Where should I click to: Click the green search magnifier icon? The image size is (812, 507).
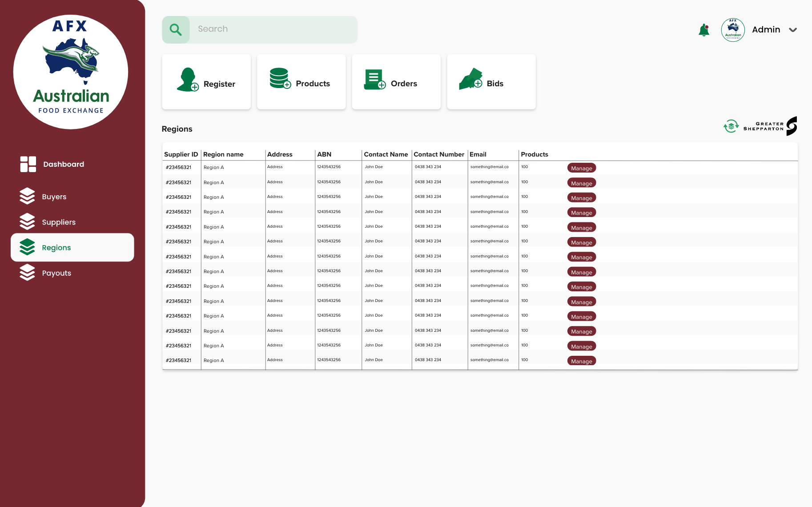click(176, 30)
